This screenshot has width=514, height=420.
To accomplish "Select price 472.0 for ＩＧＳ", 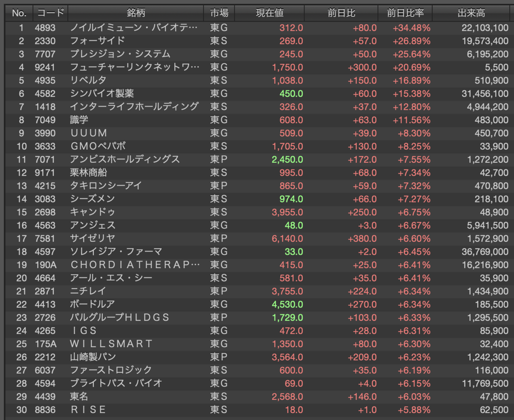I will (x=291, y=331).
